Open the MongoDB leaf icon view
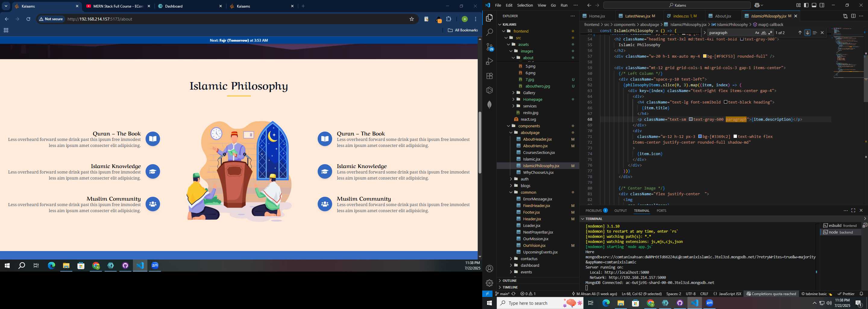Viewport: 868px width, 309px height. tap(489, 105)
